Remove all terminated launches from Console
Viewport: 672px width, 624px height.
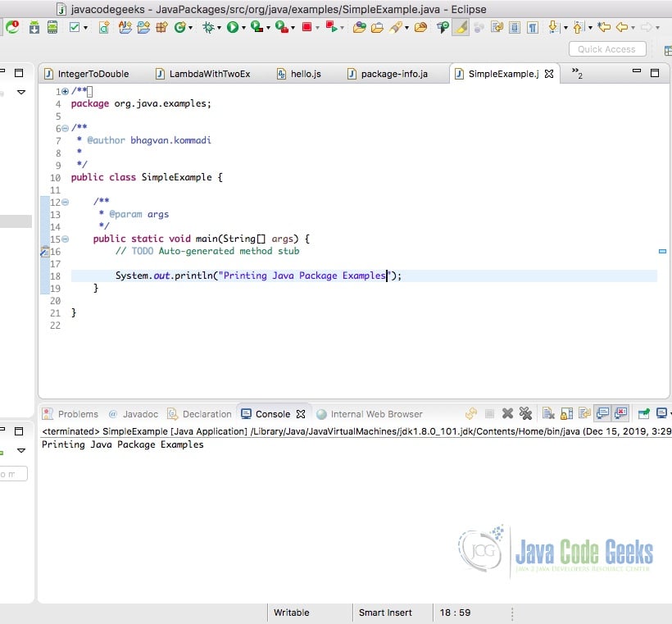point(525,414)
